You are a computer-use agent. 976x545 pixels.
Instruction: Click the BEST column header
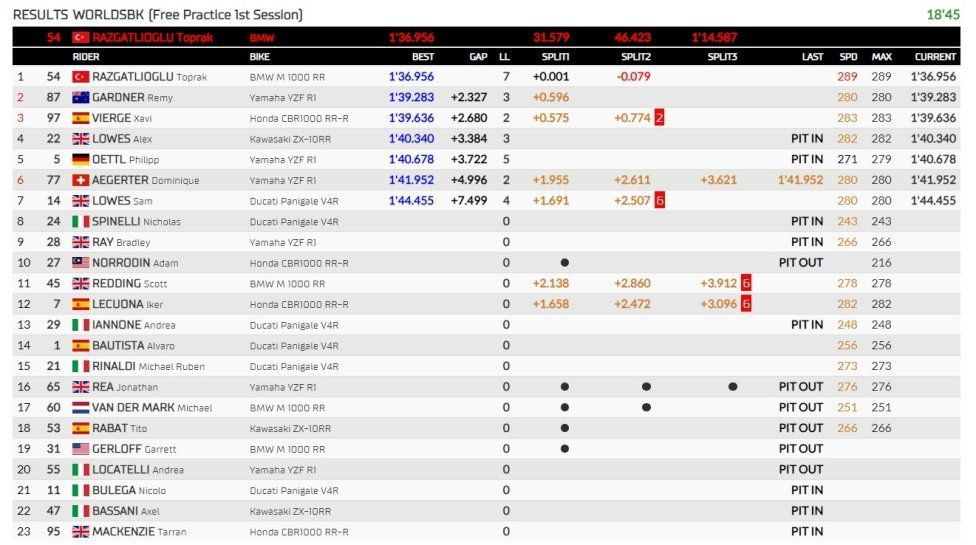pos(423,57)
